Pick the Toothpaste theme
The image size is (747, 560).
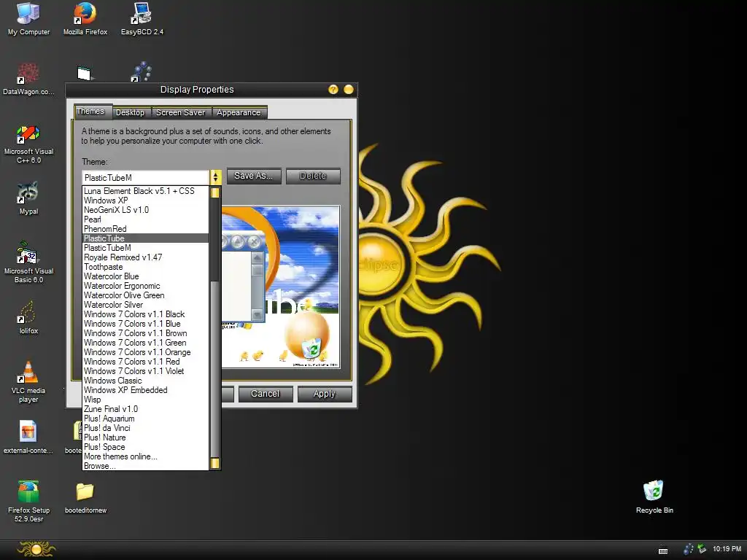click(x=145, y=267)
